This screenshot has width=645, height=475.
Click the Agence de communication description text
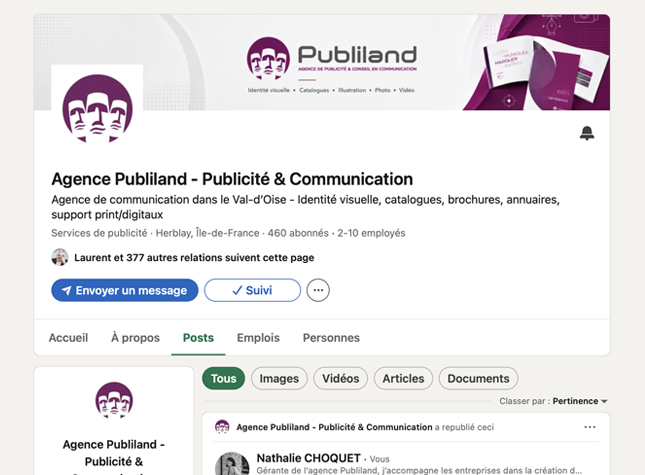(305, 207)
